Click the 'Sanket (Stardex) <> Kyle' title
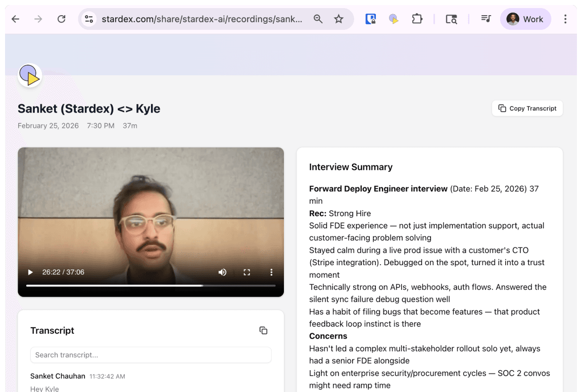582x392 pixels. [89, 109]
